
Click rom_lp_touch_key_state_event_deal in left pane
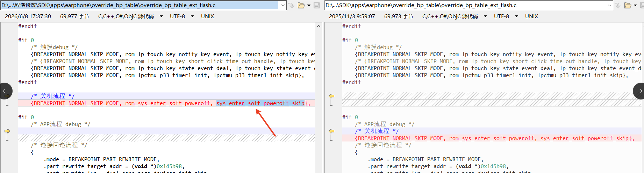pyautogui.click(x=177, y=68)
